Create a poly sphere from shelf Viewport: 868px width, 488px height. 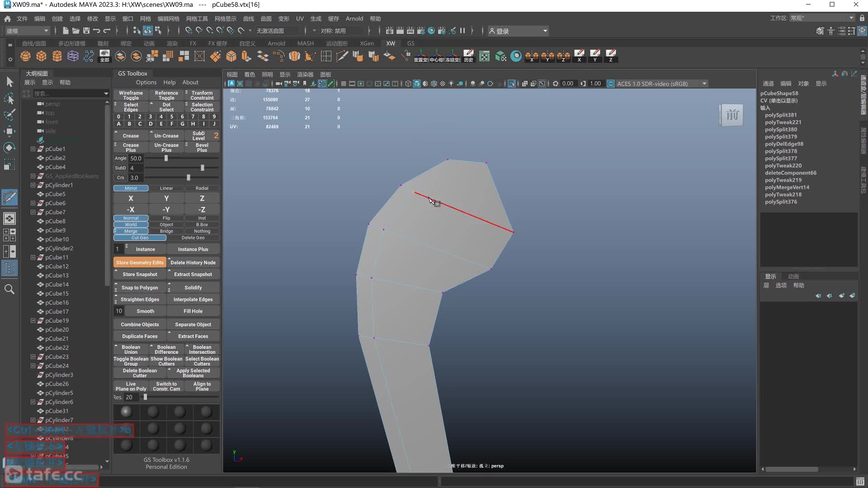[26, 56]
